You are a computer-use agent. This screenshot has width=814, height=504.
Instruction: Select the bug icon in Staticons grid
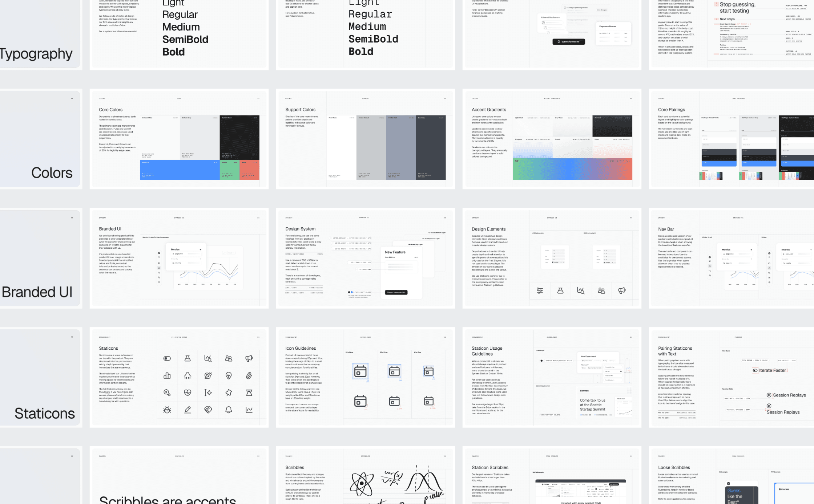(x=167, y=410)
